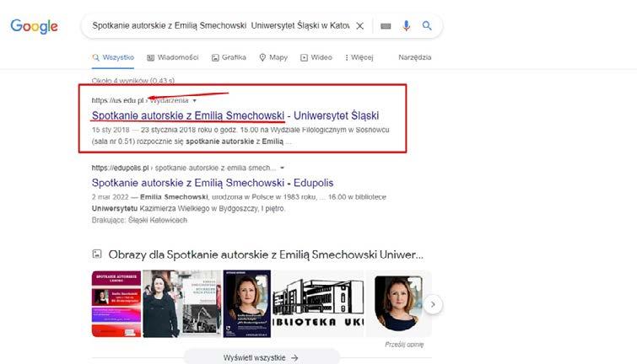Image resolution: width=637 pixels, height=364 pixels.
Task: Open the on-screen keyboard icon
Action: (x=386, y=26)
